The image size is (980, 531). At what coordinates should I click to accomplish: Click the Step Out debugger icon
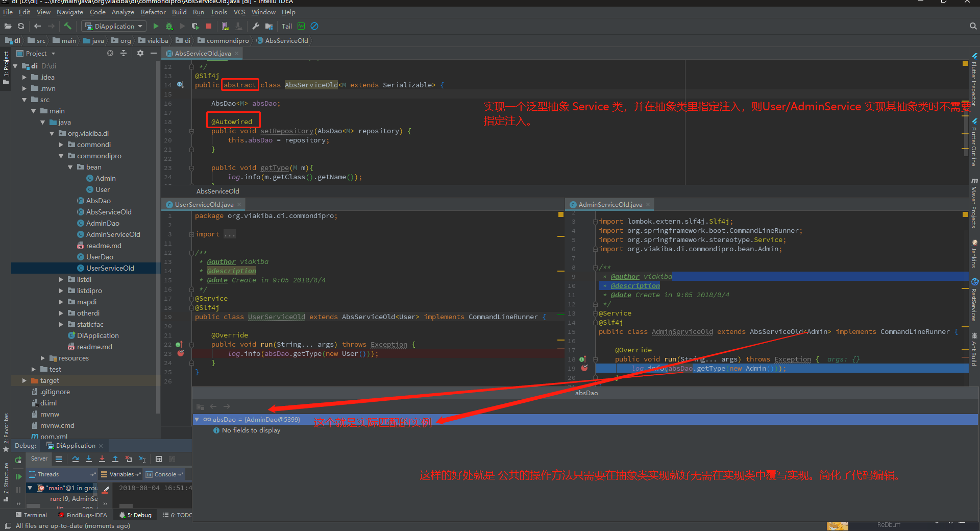pyautogui.click(x=115, y=459)
